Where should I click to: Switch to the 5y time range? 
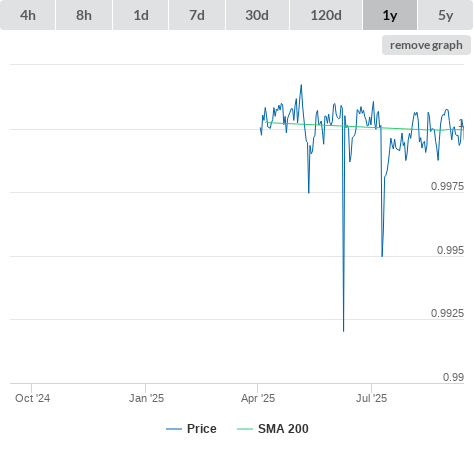(445, 15)
